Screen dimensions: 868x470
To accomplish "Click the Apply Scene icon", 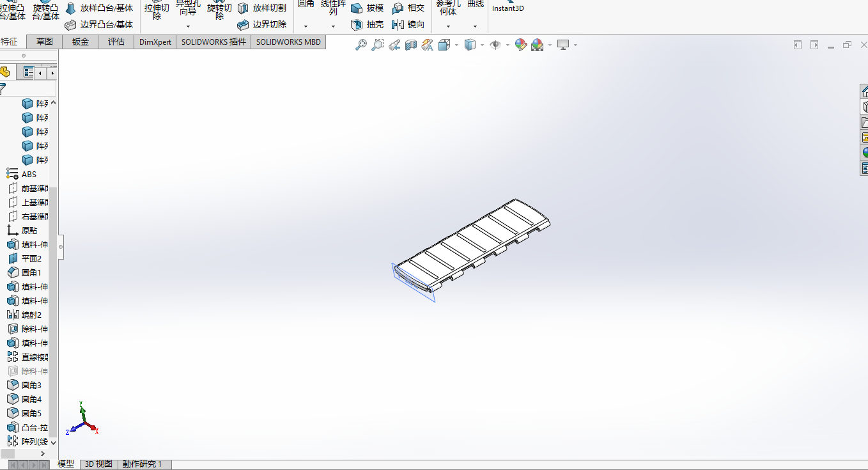I will pos(537,45).
